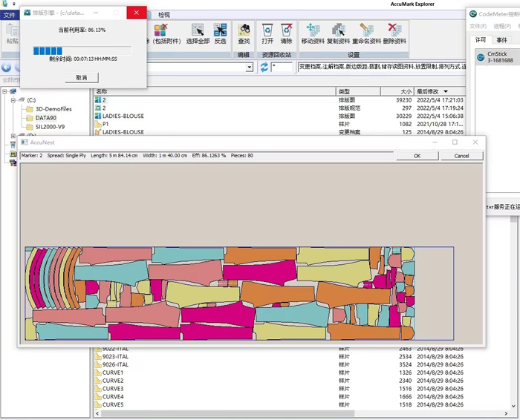Switch to the 检视 ribbon tab
This screenshot has width=520, height=420.
(x=164, y=15)
